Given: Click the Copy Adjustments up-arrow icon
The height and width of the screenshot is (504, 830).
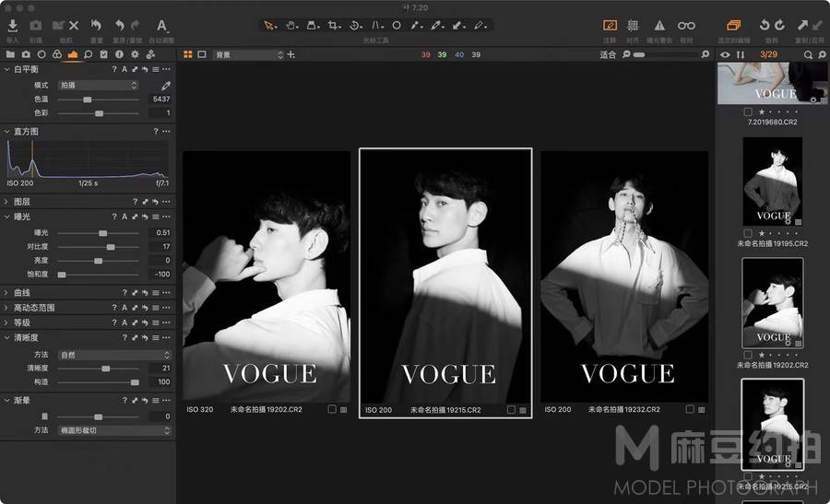Looking at the screenshot, I should tap(803, 25).
